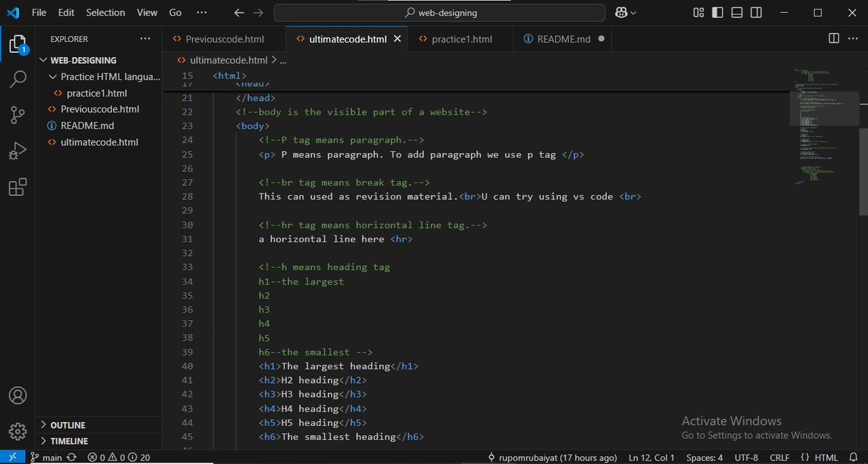Click comment 'br tag means break tag'
This screenshot has width=868, height=464.
tap(344, 182)
